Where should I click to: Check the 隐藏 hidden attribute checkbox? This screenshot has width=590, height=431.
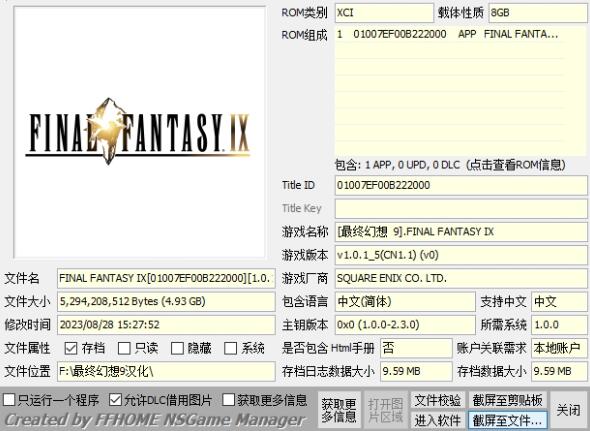coord(177,348)
